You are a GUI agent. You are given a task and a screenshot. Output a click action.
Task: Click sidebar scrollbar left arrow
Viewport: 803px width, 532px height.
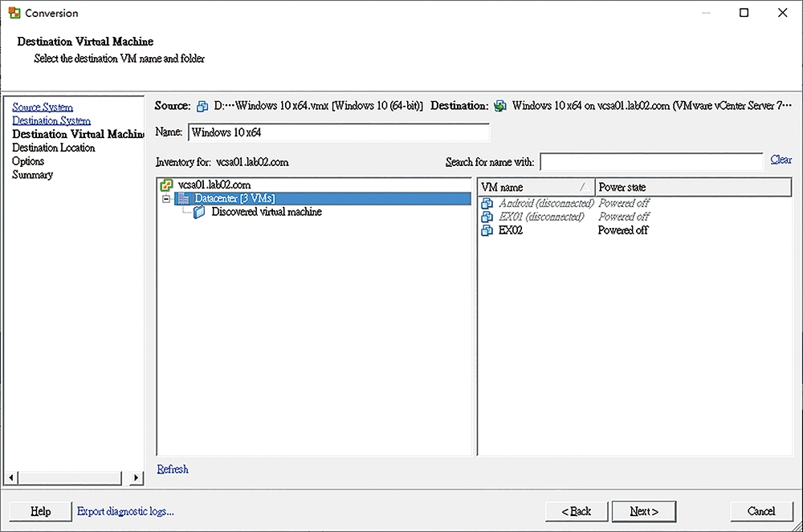coord(10,477)
